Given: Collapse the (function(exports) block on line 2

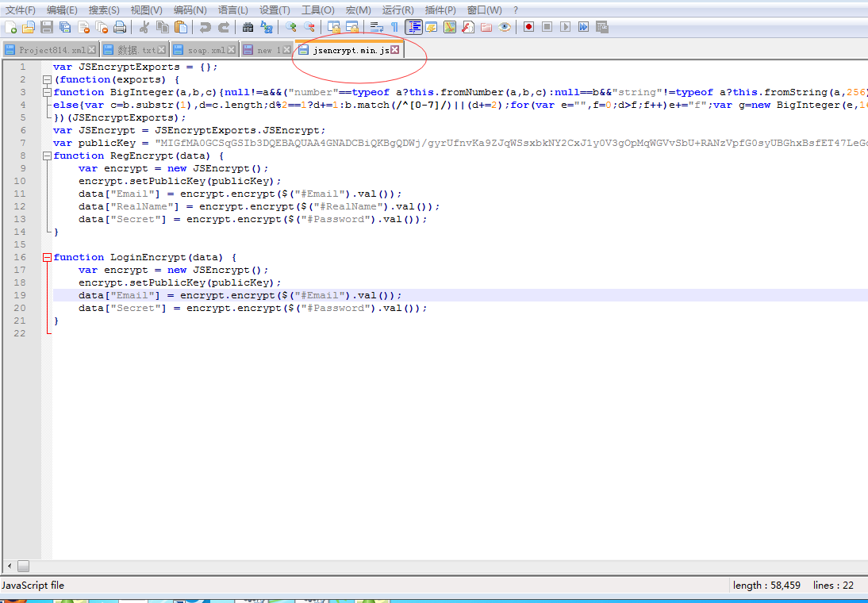Looking at the screenshot, I should [48, 79].
